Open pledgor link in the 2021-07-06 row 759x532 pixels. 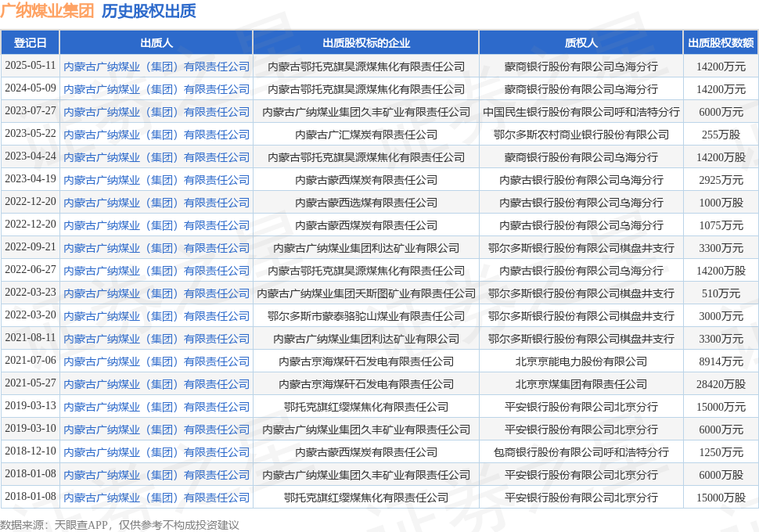point(156,361)
